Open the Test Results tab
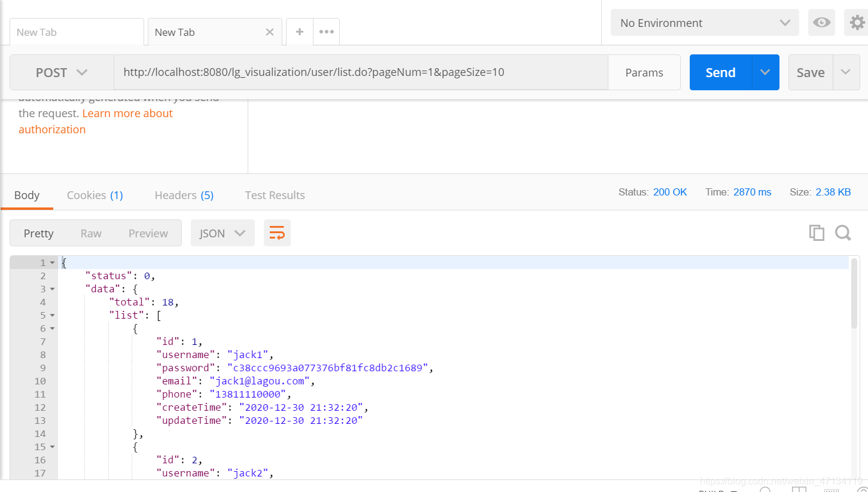Image resolution: width=868 pixels, height=492 pixels. click(275, 195)
